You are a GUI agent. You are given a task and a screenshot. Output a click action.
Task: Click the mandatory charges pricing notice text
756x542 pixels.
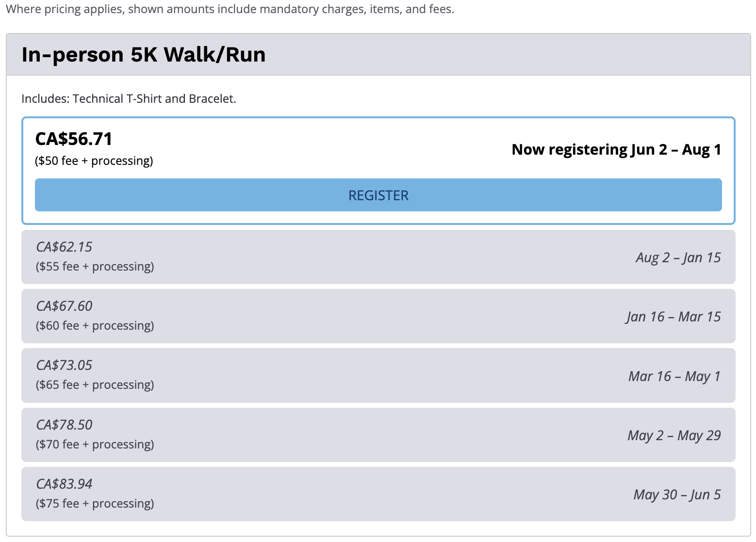(230, 9)
